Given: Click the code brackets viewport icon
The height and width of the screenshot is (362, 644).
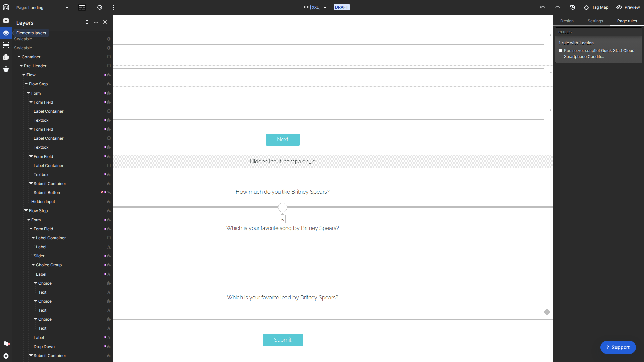Looking at the screenshot, I should click(306, 7).
